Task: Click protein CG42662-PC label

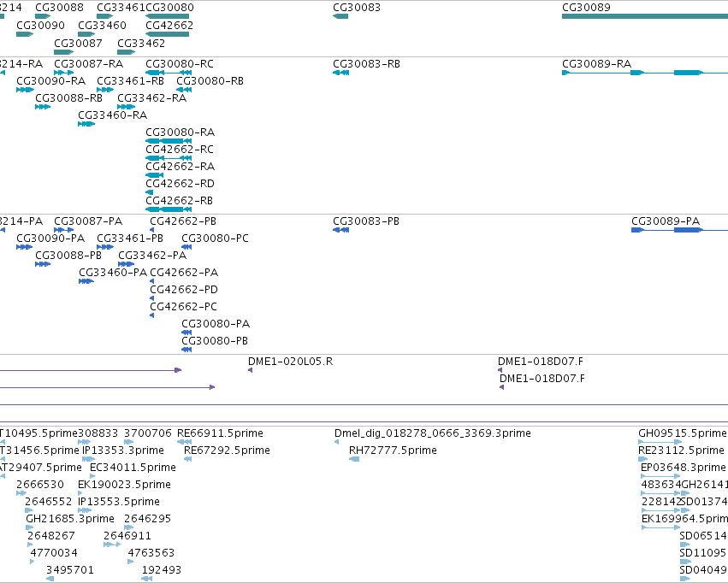Action: tap(183, 307)
